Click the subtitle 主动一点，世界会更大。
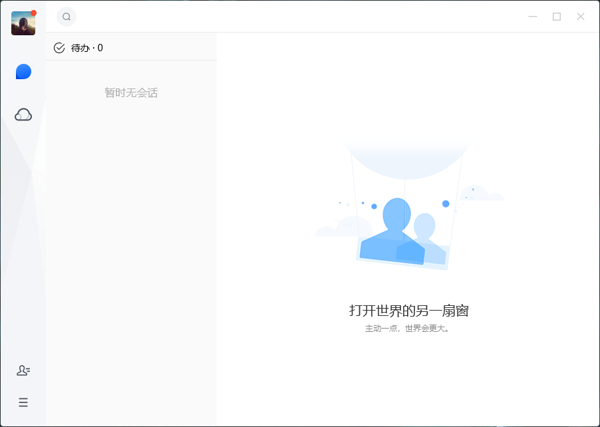 tap(408, 328)
